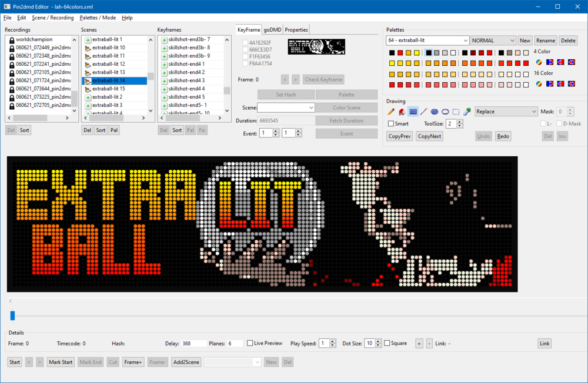Select the outline ellipse drawing tool

[x=445, y=112]
